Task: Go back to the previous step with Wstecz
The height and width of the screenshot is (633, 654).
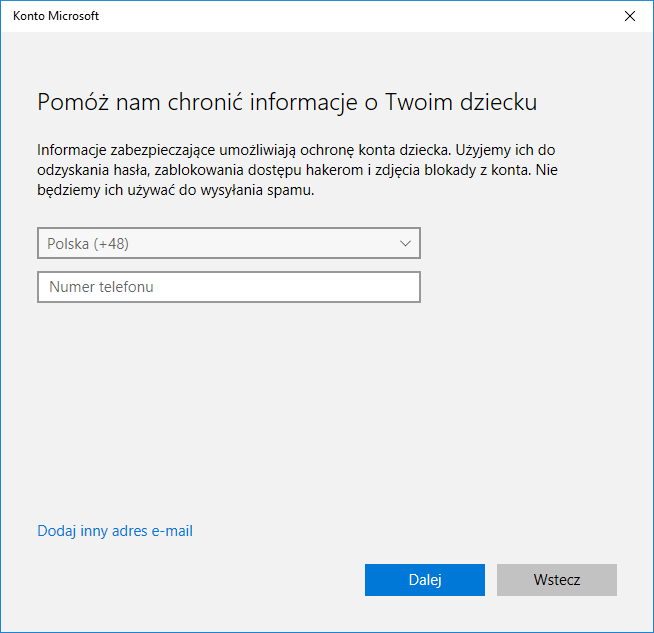Action: pos(556,580)
